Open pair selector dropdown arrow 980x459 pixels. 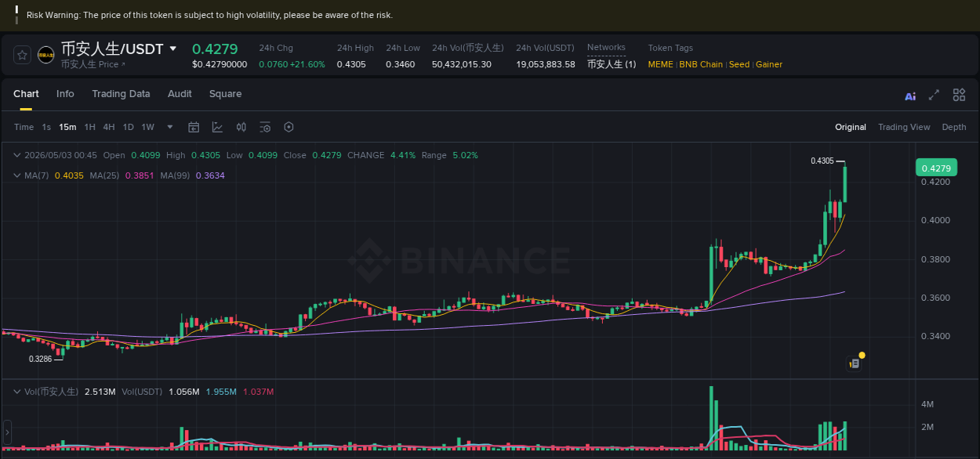(x=173, y=49)
